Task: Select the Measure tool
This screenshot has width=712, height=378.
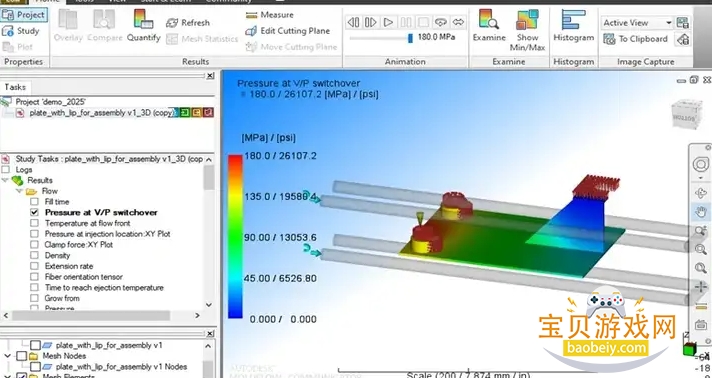Action: [269, 15]
